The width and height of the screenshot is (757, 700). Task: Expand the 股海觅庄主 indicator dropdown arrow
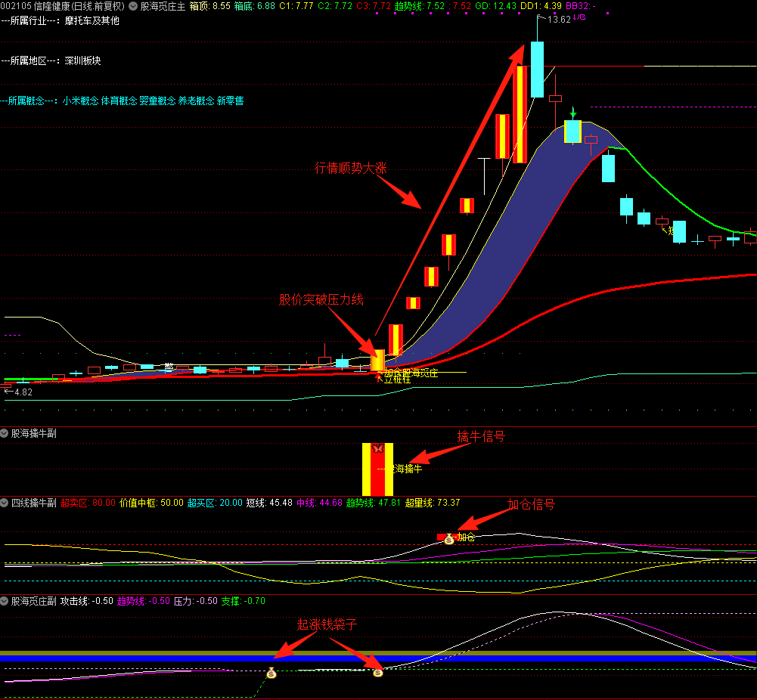tap(134, 6)
